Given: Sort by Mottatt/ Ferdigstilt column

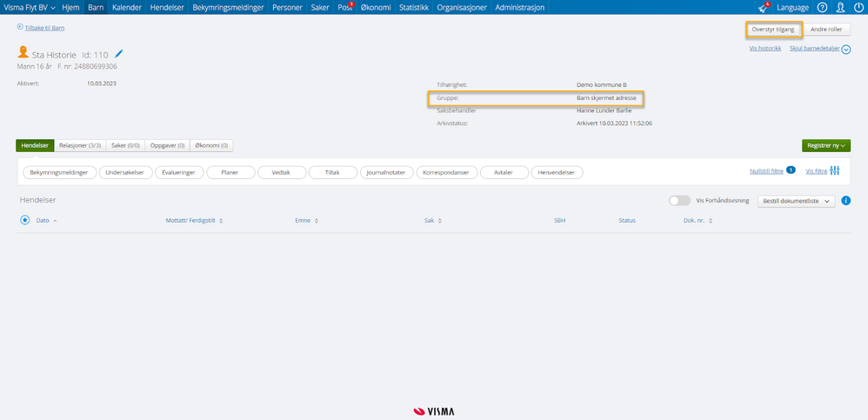Looking at the screenshot, I should click(194, 220).
